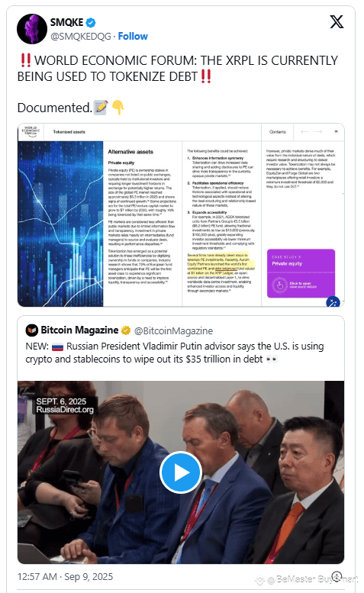Click the Follow link next to @SMQKEDQG
The image size is (364, 593).
point(133,37)
